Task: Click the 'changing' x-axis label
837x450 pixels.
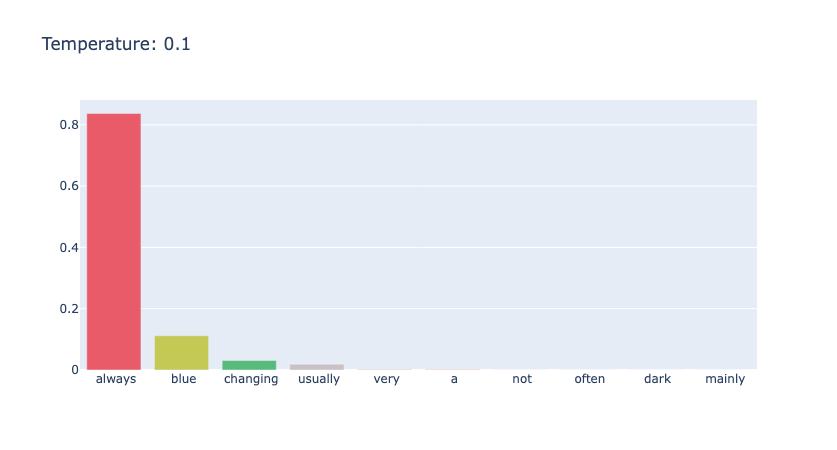Action: click(251, 380)
